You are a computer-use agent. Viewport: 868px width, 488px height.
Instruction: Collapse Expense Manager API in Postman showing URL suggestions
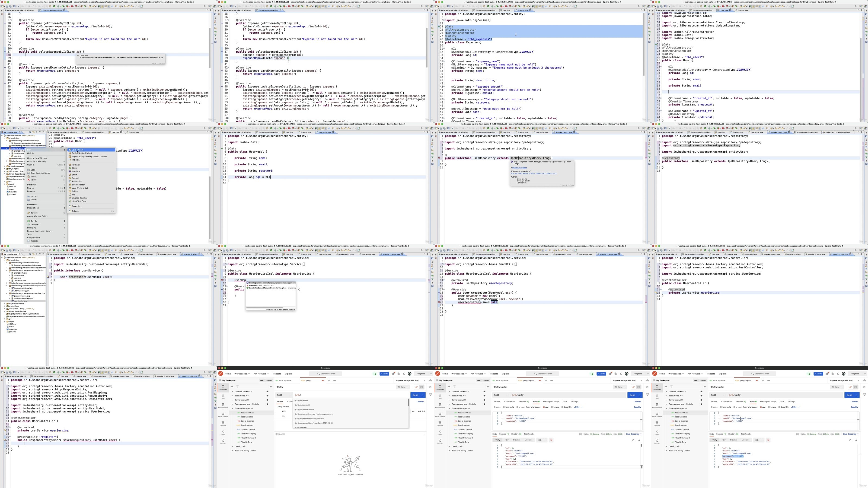tap(232, 408)
